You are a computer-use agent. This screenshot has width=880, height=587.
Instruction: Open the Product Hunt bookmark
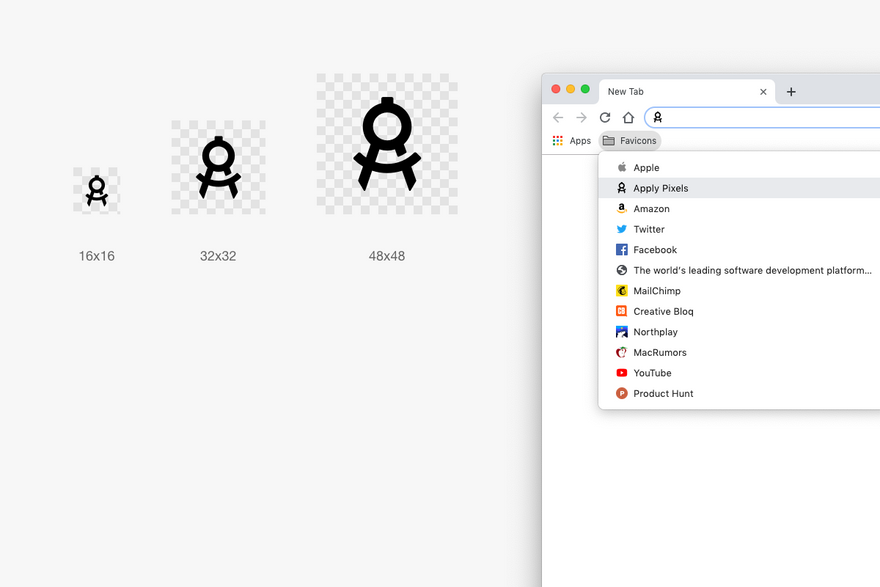(x=739, y=393)
